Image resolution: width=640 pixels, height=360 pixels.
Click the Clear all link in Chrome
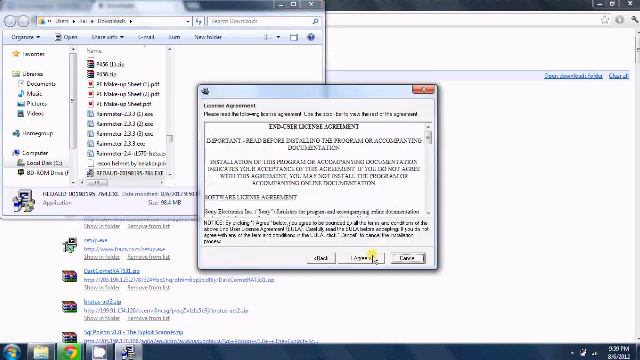(618, 76)
